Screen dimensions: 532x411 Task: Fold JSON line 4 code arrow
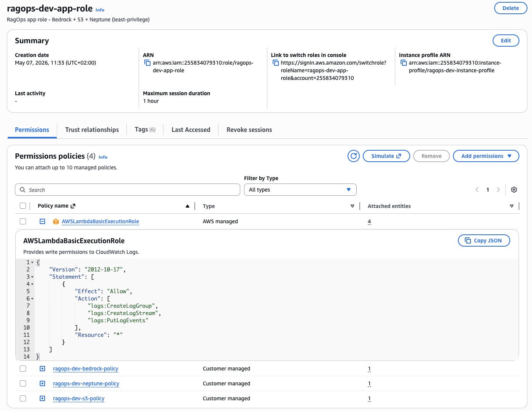point(32,284)
